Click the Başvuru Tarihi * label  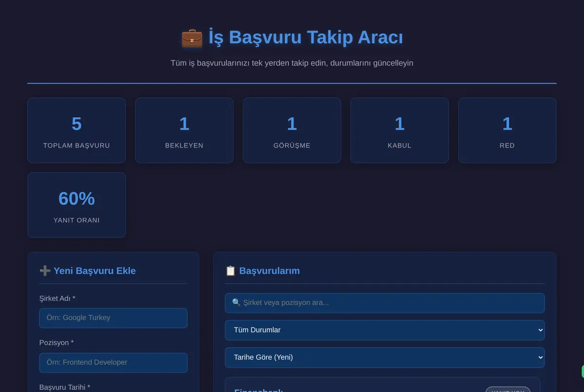coord(65,387)
